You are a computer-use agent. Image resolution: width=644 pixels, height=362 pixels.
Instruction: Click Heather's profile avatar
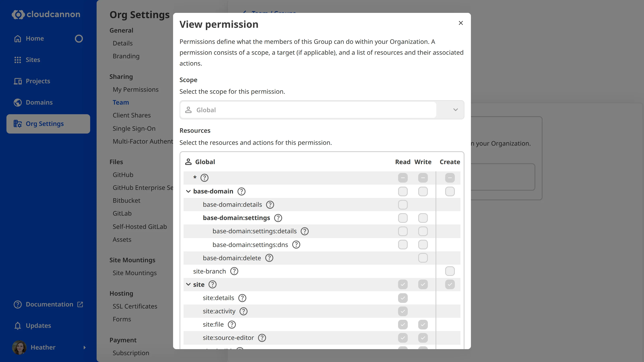[x=19, y=347]
